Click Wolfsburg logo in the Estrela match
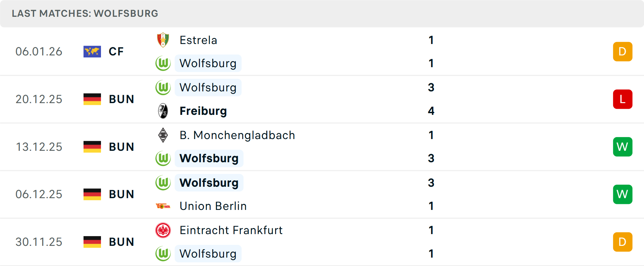This screenshot has height=266, width=644. (x=163, y=63)
